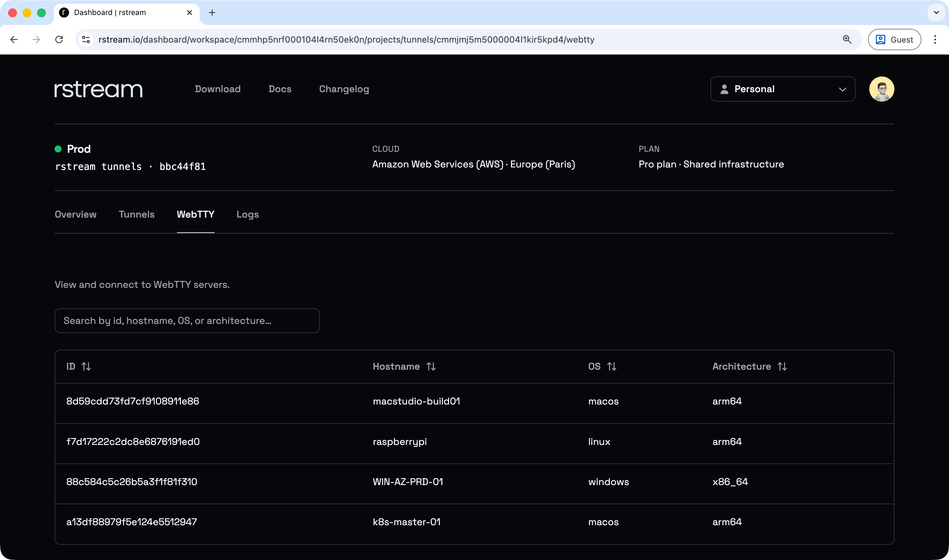This screenshot has height=560, width=949.
Task: Select the raspberrypi server row
Action: (x=399, y=441)
